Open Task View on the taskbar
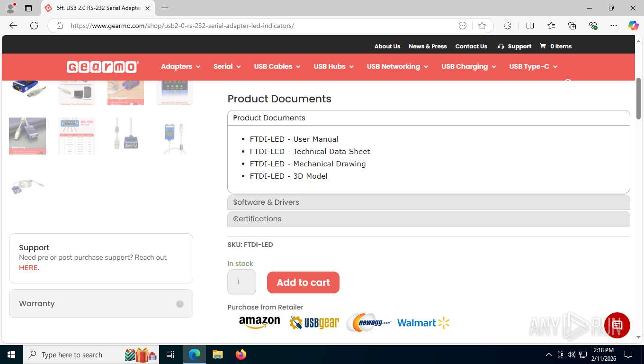 point(170,355)
